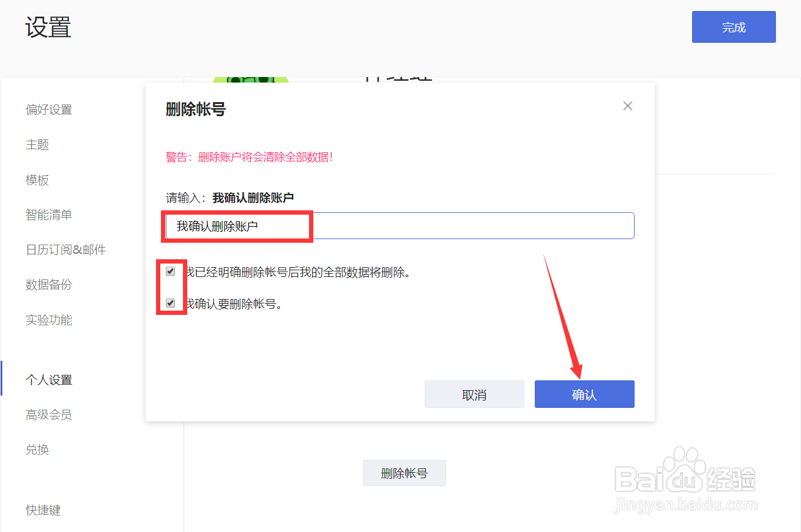Click the 取消 button
801x532 pixels.
click(474, 394)
